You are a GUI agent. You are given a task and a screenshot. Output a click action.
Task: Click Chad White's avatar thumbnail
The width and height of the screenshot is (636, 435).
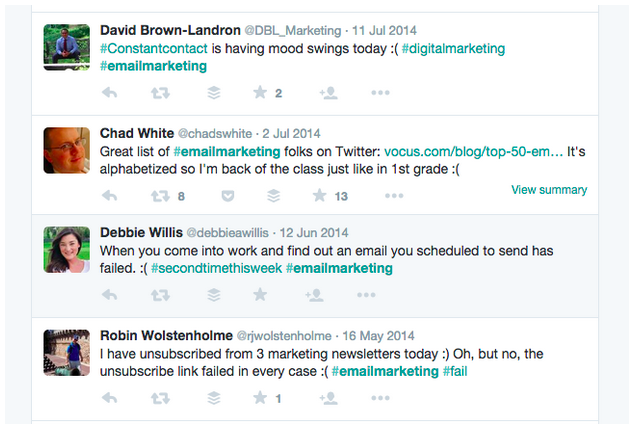click(x=67, y=150)
